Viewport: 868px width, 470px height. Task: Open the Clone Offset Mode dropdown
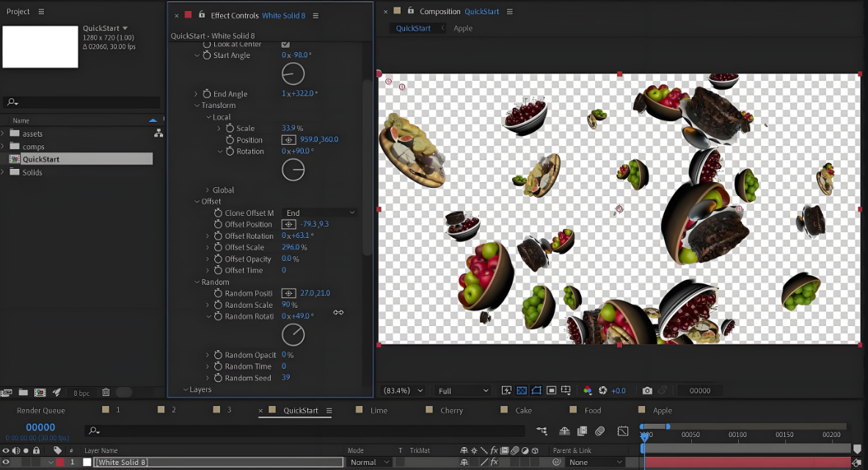(x=319, y=213)
